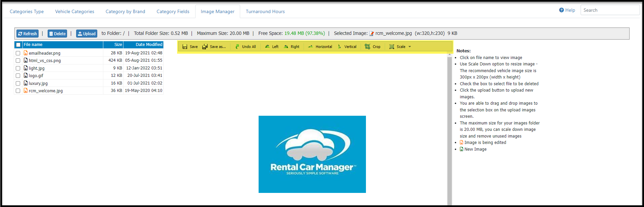
Task: Toggle the select-all checkbox in header
Action: (18, 45)
